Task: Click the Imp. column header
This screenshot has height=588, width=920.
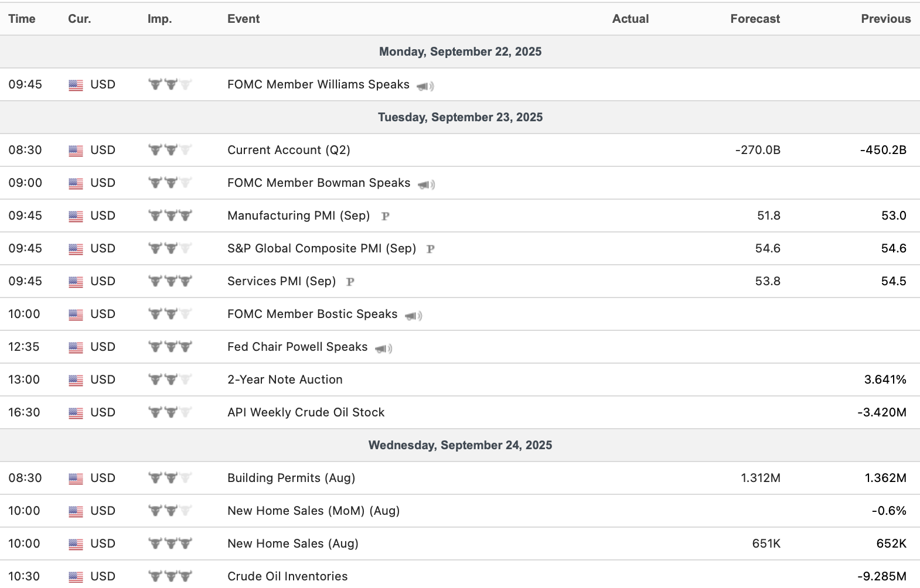Action: [x=159, y=19]
